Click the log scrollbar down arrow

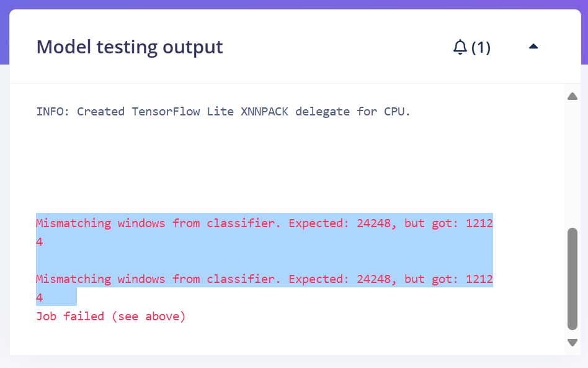(x=572, y=342)
